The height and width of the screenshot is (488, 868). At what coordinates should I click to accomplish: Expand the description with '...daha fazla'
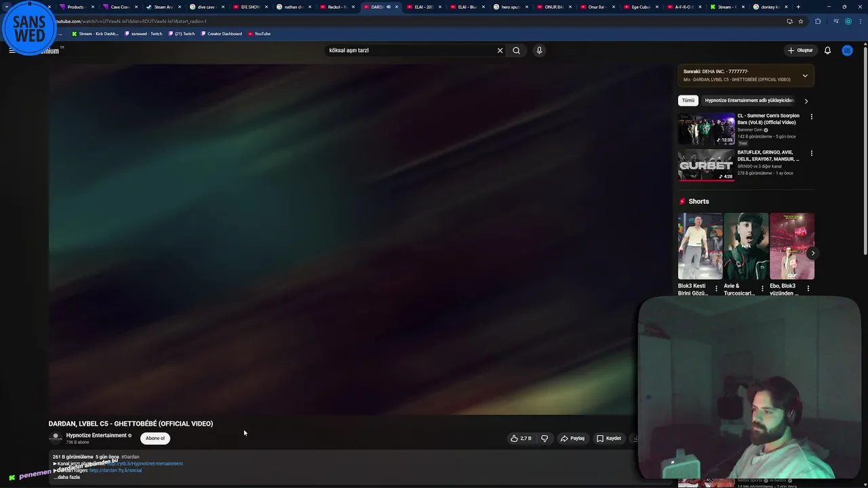[67, 477]
